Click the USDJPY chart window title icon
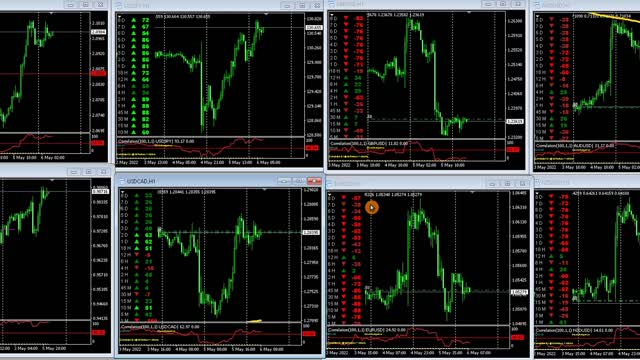Viewport: 640px width, 360px height. click(119, 6)
